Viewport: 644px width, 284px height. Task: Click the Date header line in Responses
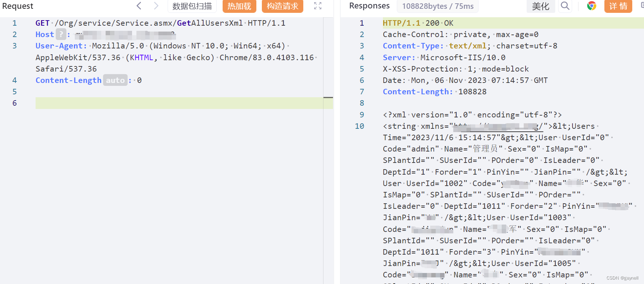465,80
